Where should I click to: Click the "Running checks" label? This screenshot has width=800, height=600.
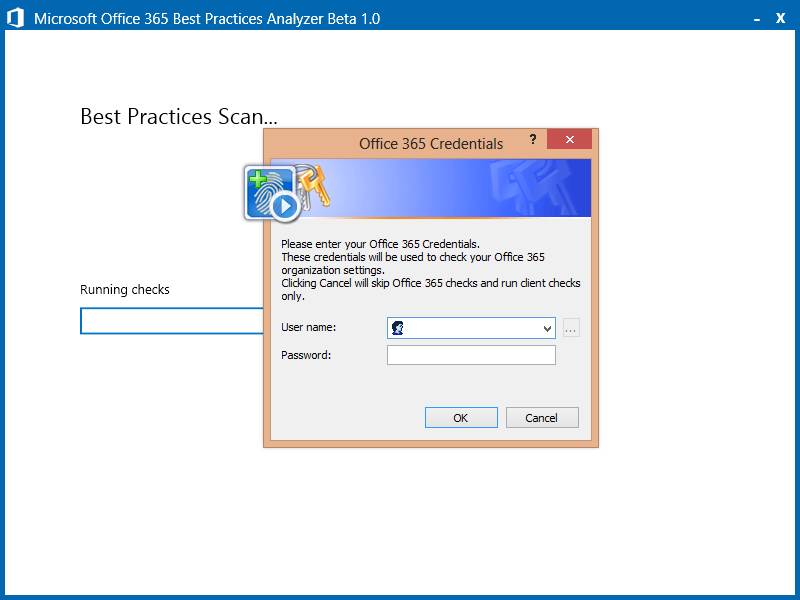(x=124, y=289)
